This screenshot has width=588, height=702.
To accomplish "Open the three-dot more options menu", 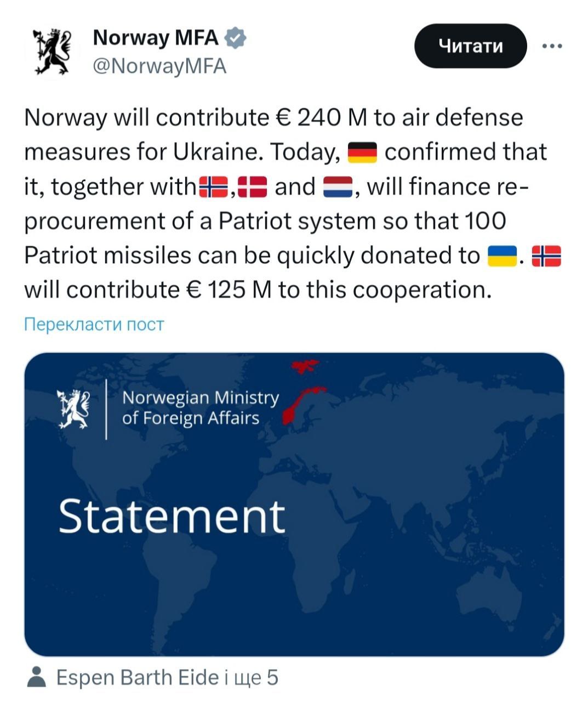I will tap(552, 46).
